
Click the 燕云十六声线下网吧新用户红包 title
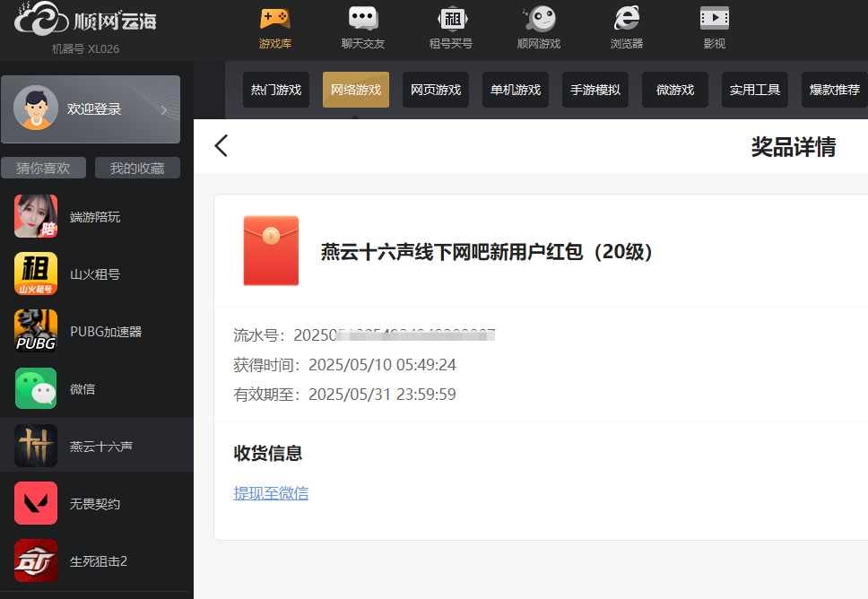pyautogui.click(x=487, y=252)
